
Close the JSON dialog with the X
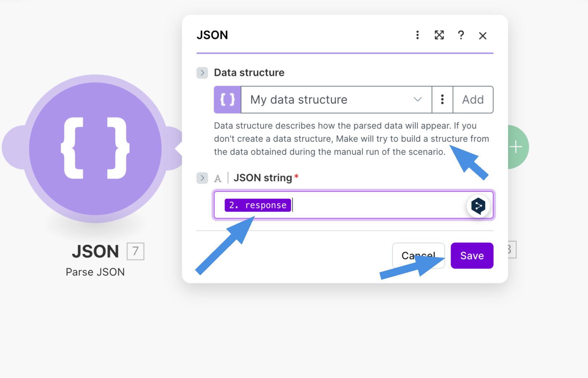pos(483,36)
